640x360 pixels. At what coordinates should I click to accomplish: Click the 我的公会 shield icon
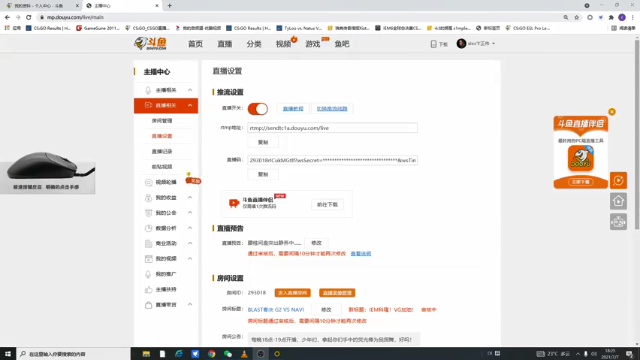148,213
